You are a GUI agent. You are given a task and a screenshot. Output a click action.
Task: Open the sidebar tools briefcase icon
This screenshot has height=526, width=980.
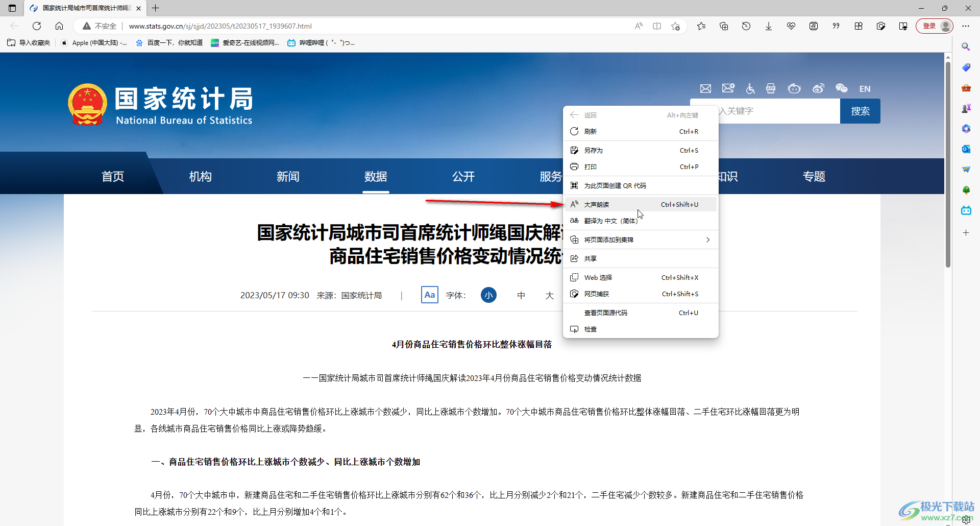point(966,88)
